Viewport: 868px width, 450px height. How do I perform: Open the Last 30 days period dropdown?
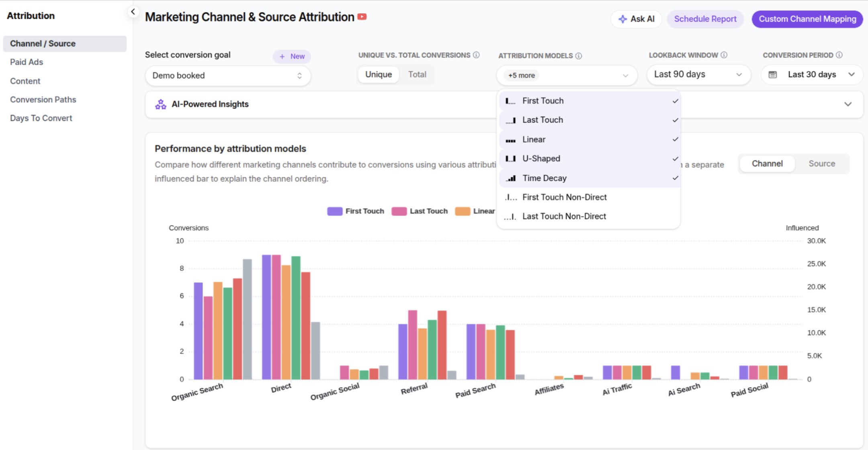point(812,75)
